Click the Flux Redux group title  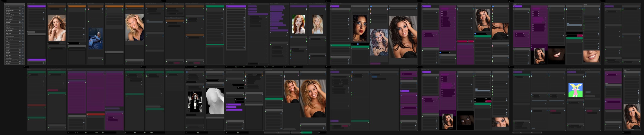188,69
